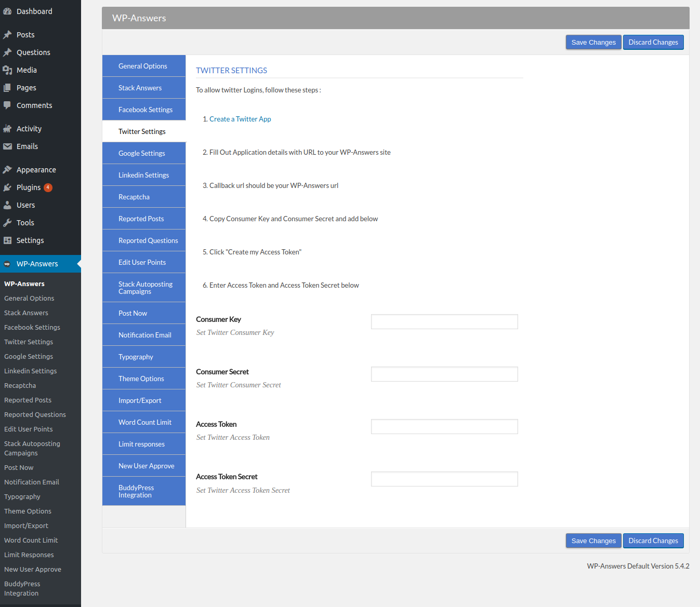Viewport: 700px width, 607px height.
Task: Switch to Linkedin Settings tab
Action: click(144, 175)
